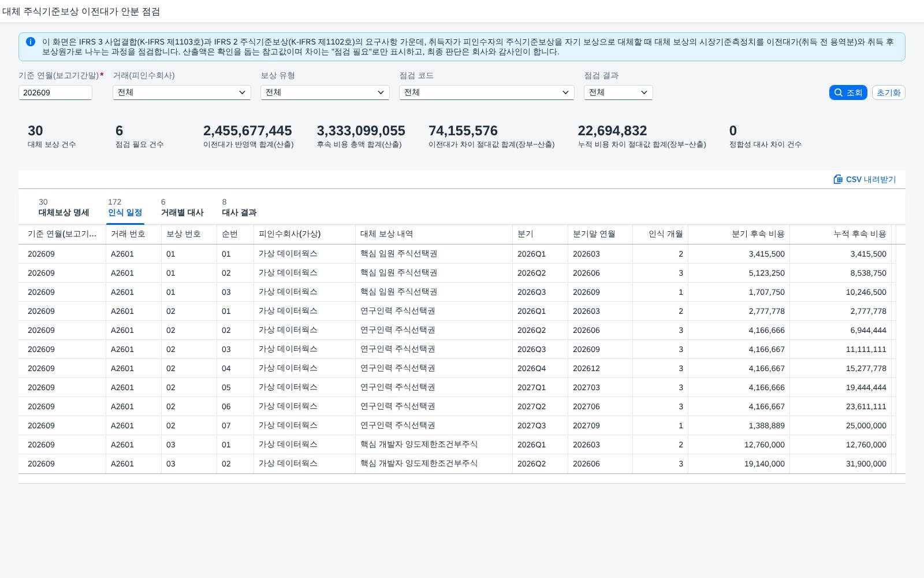924x578 pixels.
Task: Switch to the 대체보상 명세 tab
Action: [64, 208]
